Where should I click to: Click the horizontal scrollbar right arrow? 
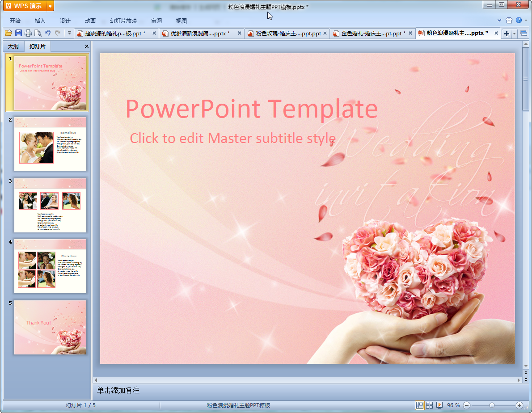pos(519,380)
